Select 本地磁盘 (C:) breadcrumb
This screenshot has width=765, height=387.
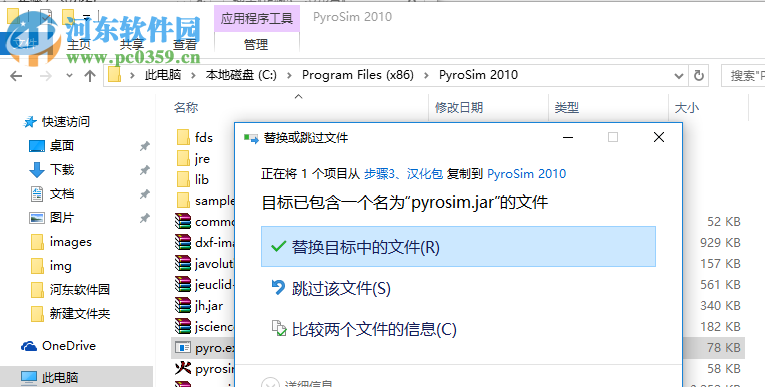coord(241,75)
